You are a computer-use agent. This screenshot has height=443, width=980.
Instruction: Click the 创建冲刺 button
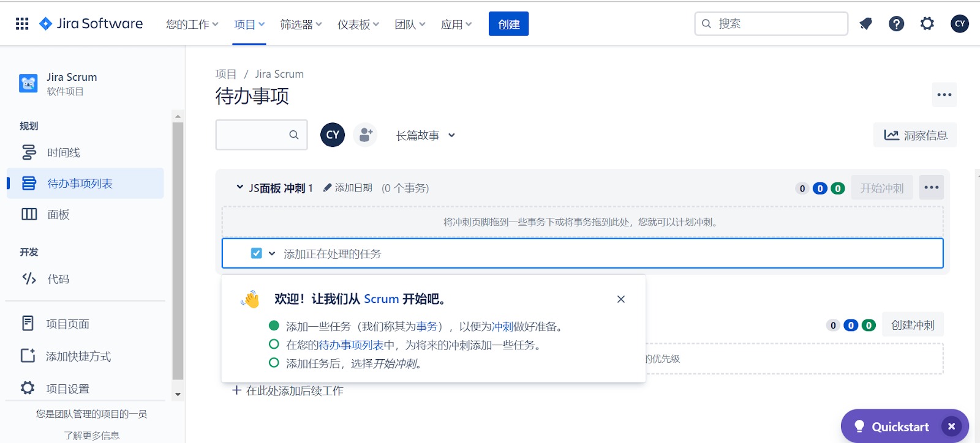tap(912, 325)
